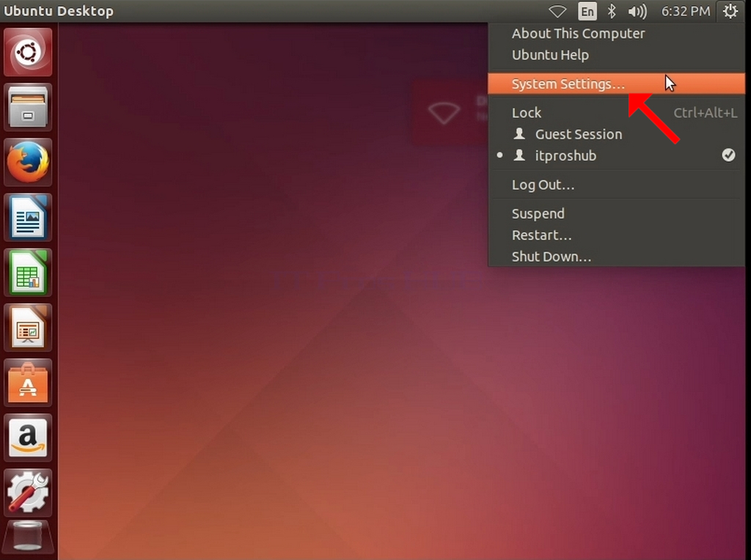
Task: Open the Wi-Fi network indicator
Action: (x=557, y=11)
